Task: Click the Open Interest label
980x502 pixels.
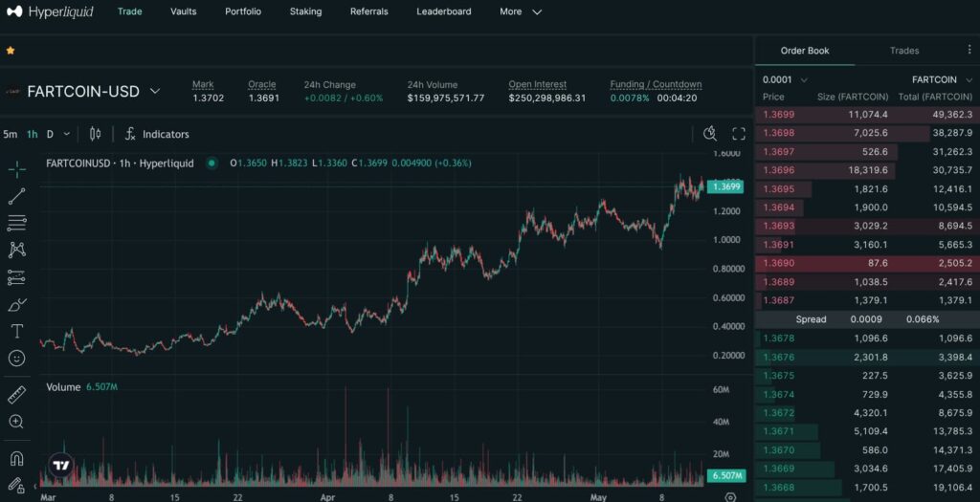Action: coord(538,84)
